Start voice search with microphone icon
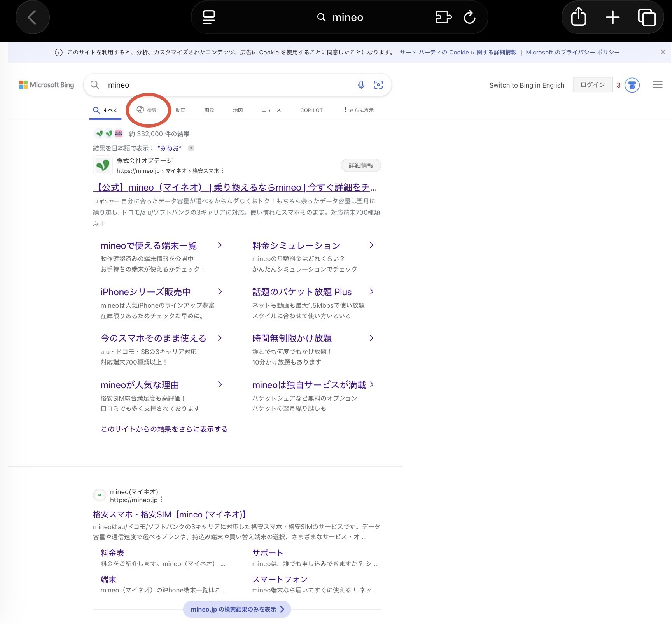Viewport: 672px width, 624px height. (361, 85)
